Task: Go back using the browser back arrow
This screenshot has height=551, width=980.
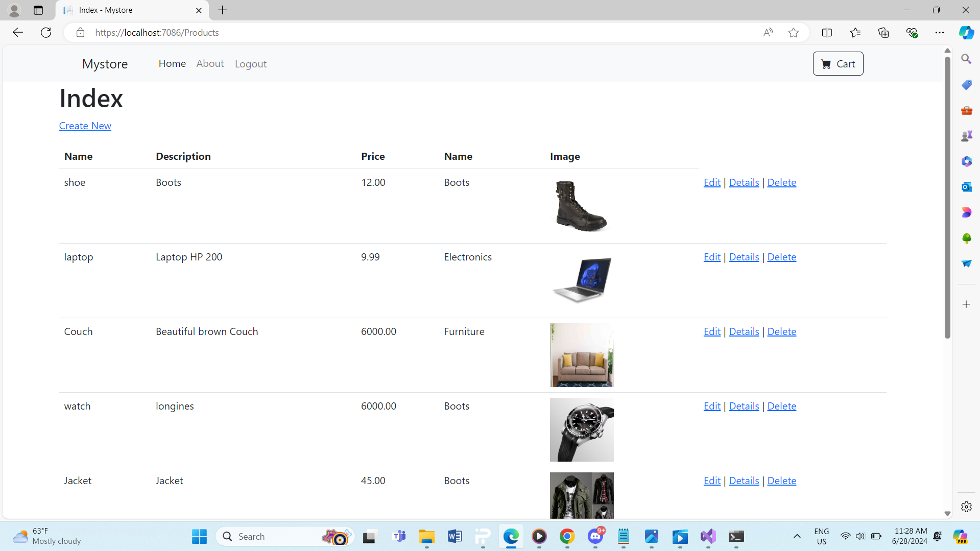Action: coord(18,33)
